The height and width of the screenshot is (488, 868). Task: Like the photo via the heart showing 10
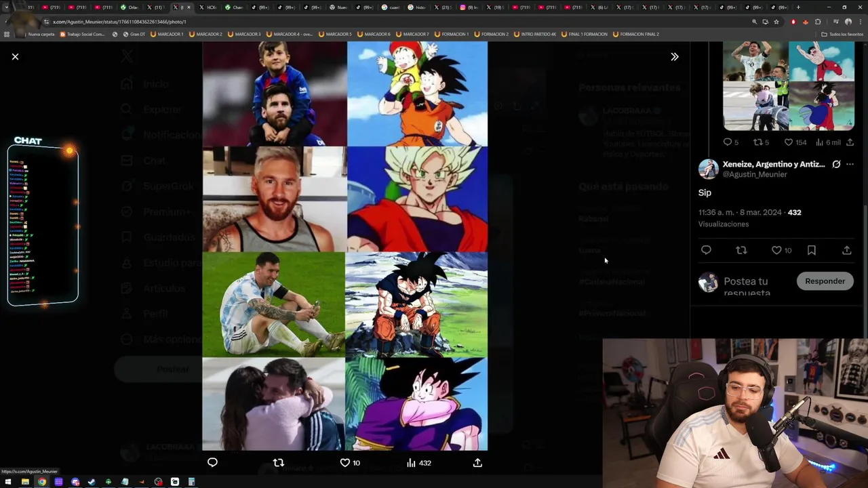[350, 463]
